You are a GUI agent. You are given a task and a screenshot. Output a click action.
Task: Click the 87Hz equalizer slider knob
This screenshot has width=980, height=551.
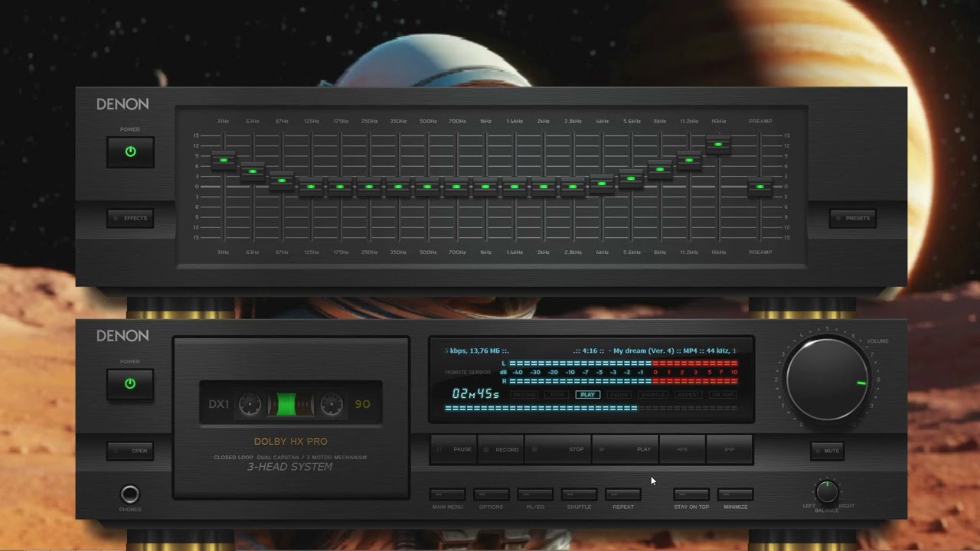click(282, 181)
